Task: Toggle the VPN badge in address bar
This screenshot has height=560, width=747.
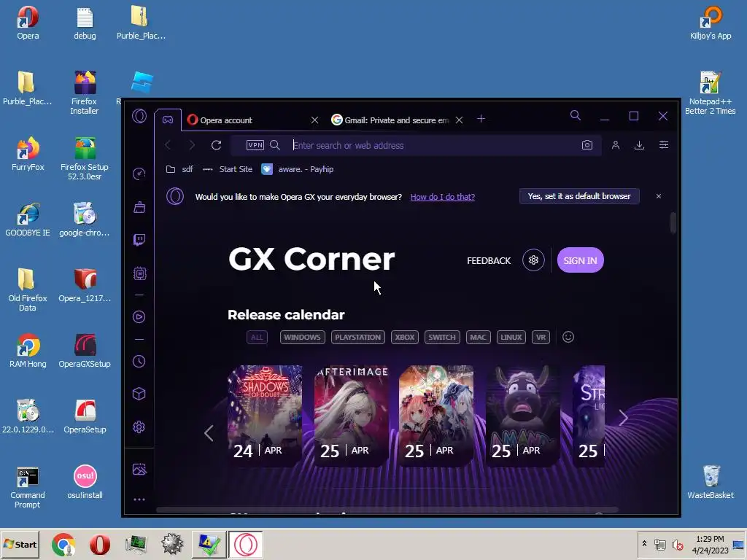Action: (x=255, y=145)
